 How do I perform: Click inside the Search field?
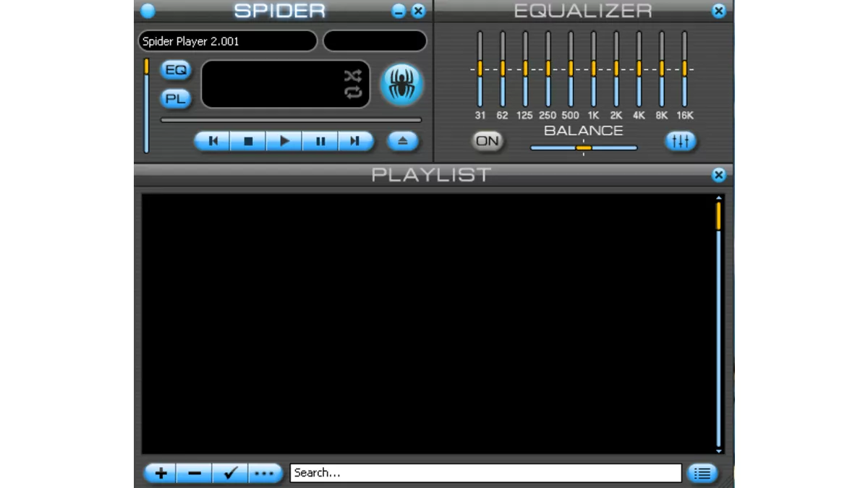[485, 473]
